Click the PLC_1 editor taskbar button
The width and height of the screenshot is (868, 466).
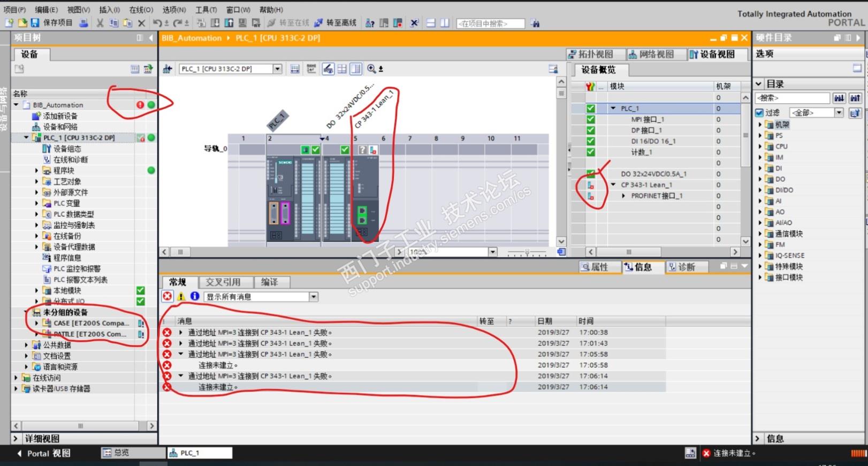[200, 453]
